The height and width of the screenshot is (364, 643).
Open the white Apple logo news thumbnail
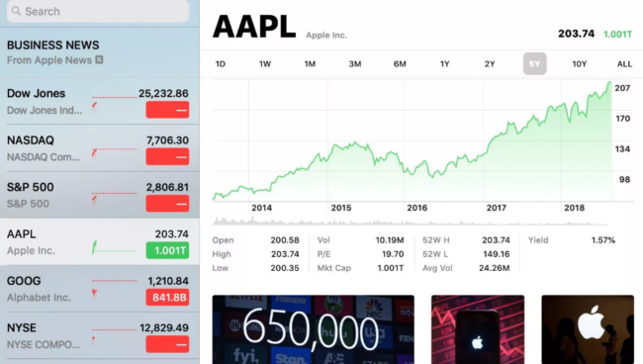click(x=588, y=329)
